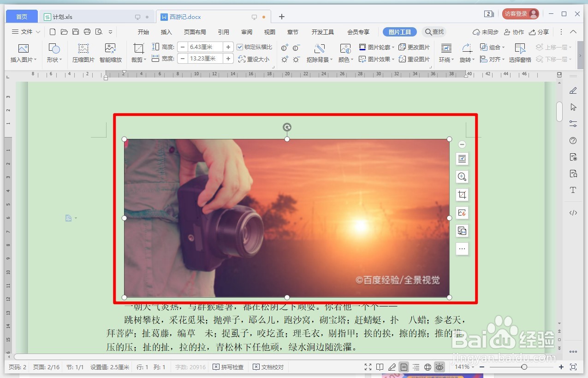
Task: Select the 裁剪 (Crop) tool in the ribbon
Action: point(138,53)
